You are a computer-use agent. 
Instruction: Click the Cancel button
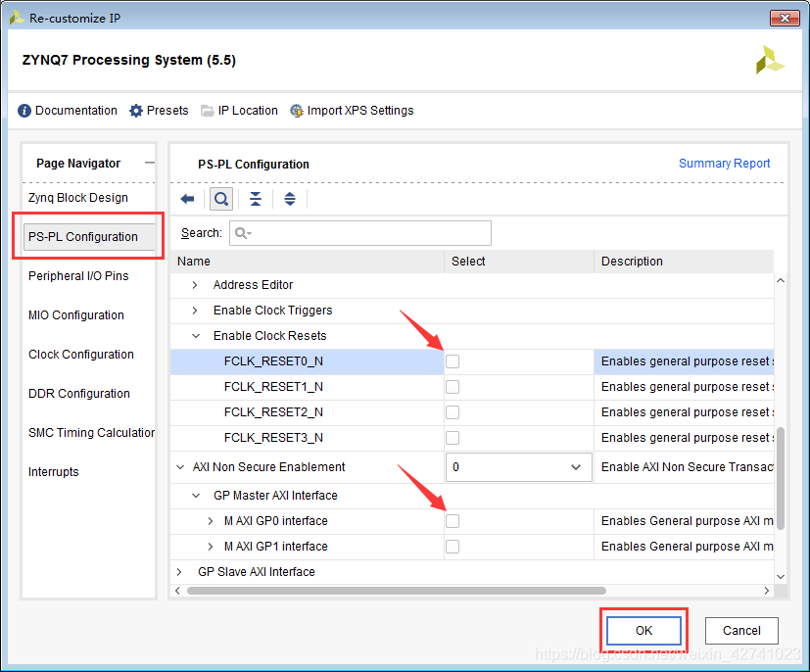pos(741,631)
